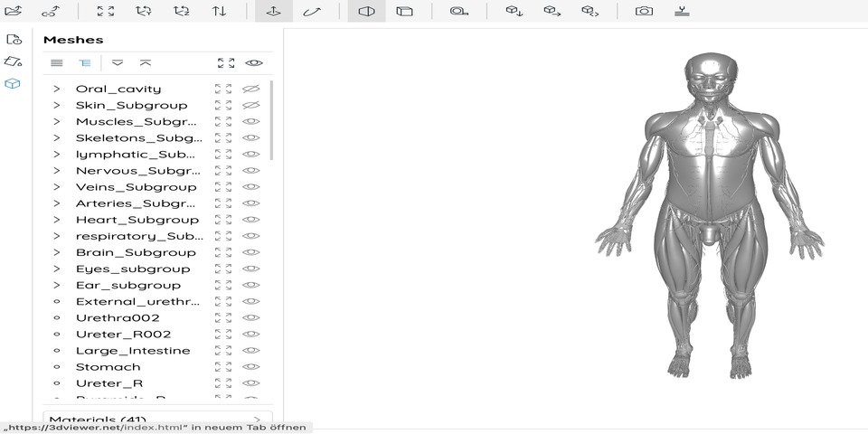Image resolution: width=868 pixels, height=434 pixels.
Task: Switch meshes to flat list view
Action: pyautogui.click(x=56, y=63)
